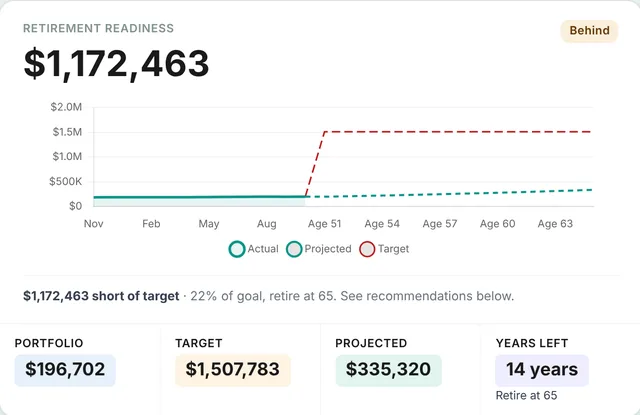This screenshot has height=415, width=640.
Task: Click 'See recommendations below' text
Action: coord(427,296)
